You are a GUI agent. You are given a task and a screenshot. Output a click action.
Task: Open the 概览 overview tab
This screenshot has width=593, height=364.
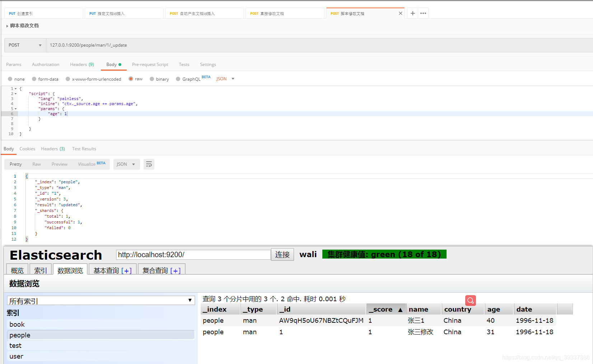tap(17, 270)
